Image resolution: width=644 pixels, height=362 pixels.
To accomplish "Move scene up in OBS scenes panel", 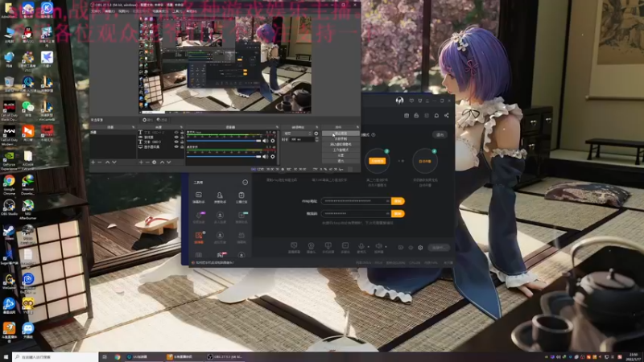I will pos(107,162).
